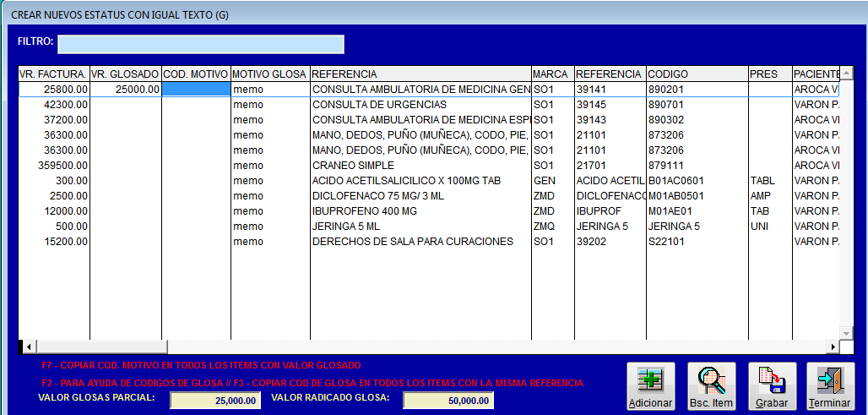This screenshot has height=415, width=868.
Task: Select ACIDO ACETILSALICILICO X 100MG TAB cell
Action: tap(420, 181)
